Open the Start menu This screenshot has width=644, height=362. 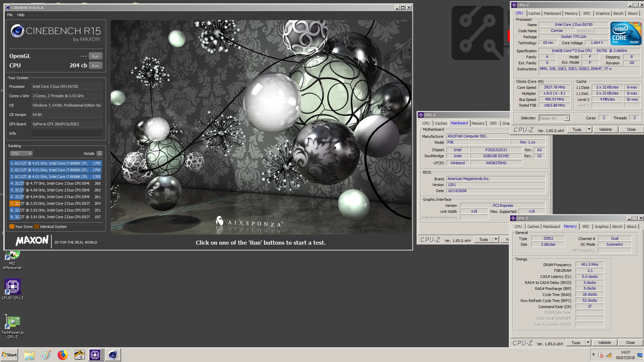coord(9,355)
